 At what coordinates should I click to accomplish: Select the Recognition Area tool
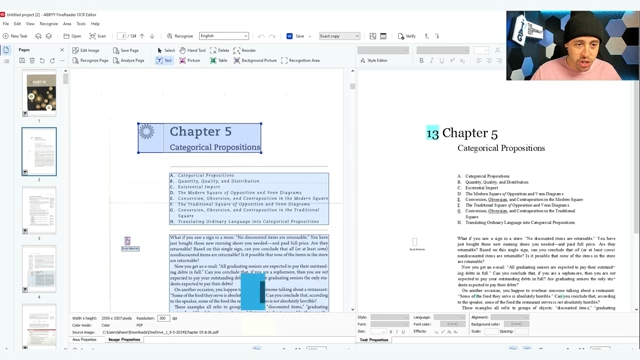pos(300,60)
